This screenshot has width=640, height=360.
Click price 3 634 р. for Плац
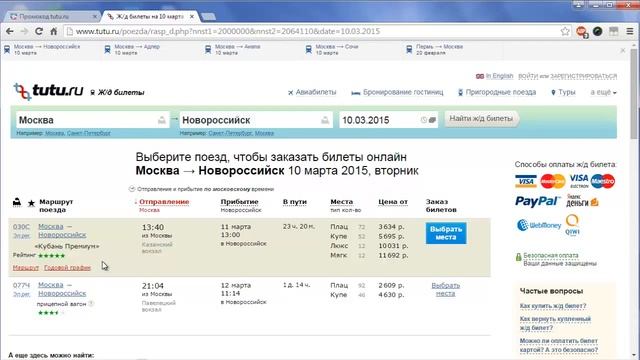[x=391, y=227]
